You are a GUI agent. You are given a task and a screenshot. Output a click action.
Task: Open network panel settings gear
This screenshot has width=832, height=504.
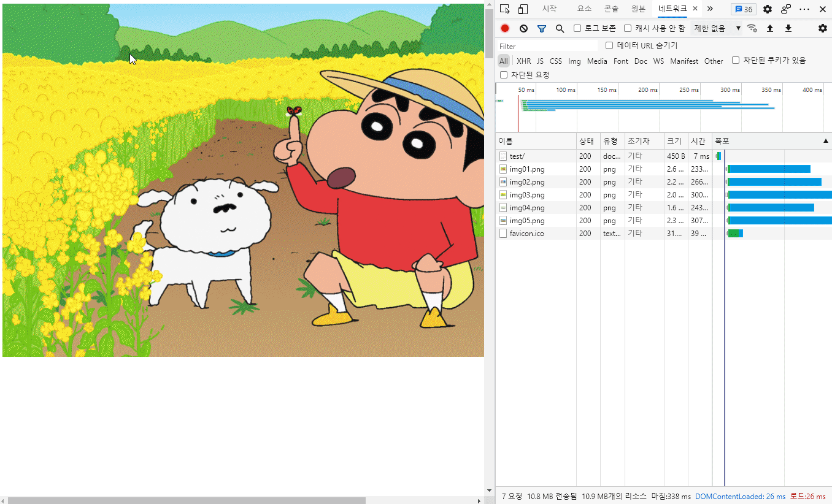click(823, 28)
